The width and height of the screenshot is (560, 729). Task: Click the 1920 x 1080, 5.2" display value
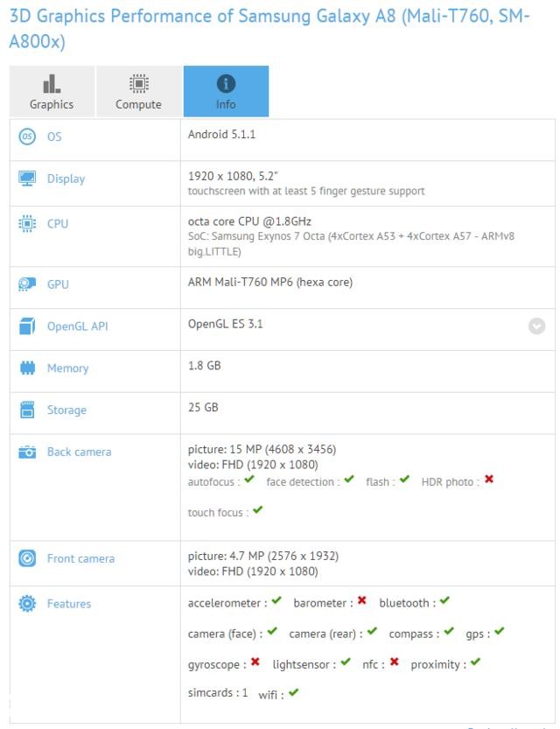233,176
